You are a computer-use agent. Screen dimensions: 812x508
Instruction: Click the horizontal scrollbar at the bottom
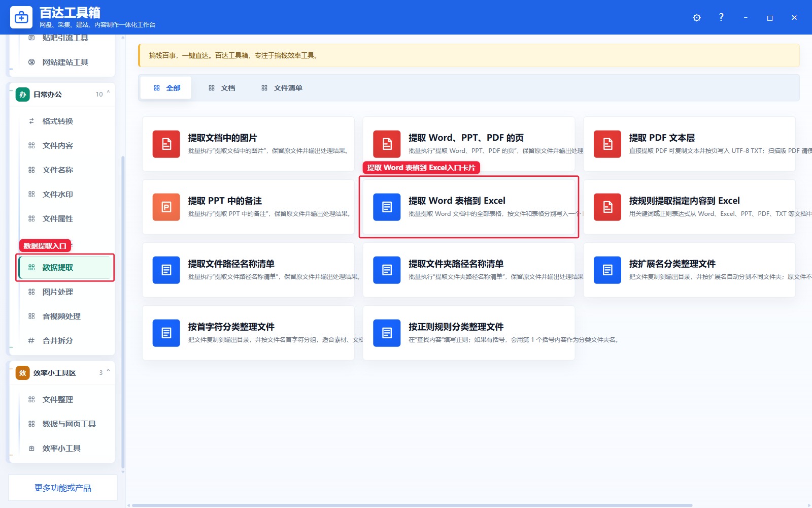click(412, 505)
